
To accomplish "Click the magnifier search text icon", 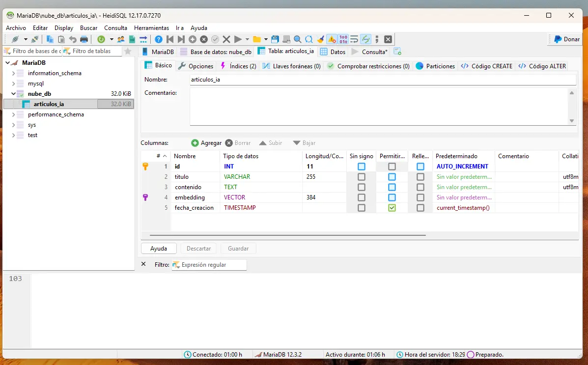I will (x=297, y=39).
